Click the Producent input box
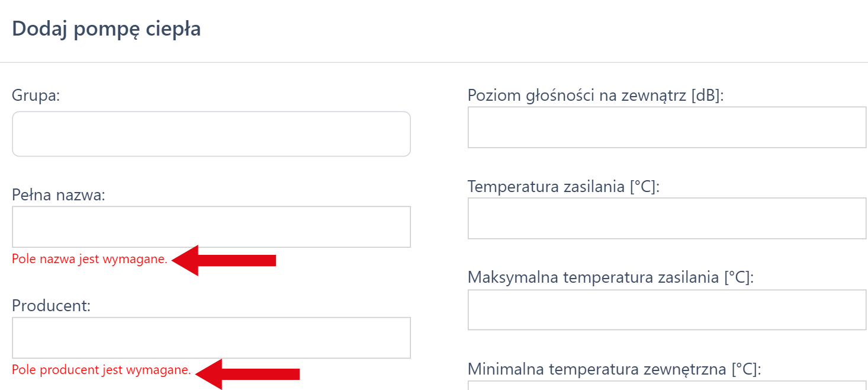This screenshot has width=868, height=390. (x=211, y=337)
